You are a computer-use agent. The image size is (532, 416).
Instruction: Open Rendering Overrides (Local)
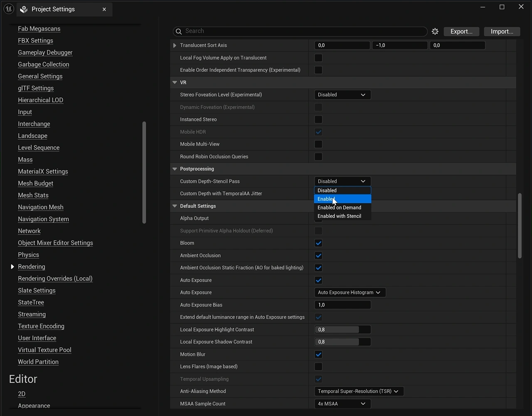[55, 279]
